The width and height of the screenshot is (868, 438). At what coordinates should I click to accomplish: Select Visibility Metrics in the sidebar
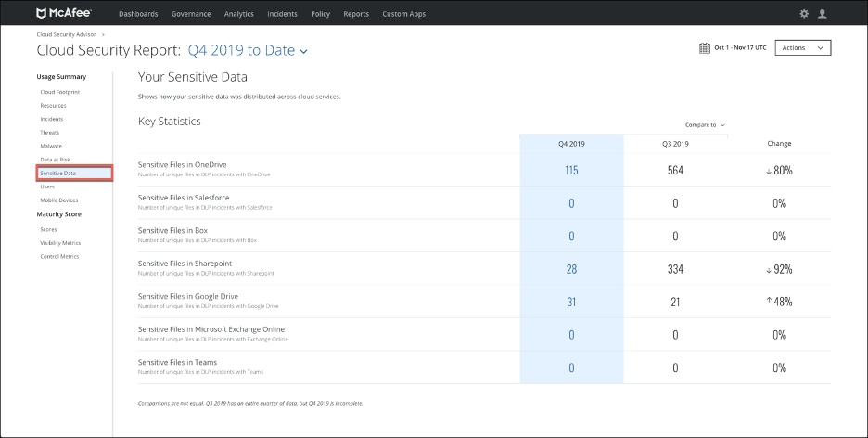pos(60,243)
